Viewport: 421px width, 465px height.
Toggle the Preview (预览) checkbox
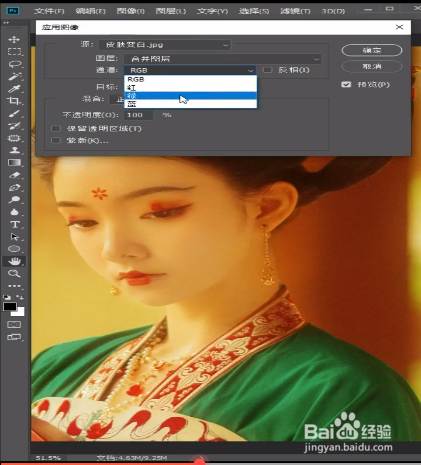346,84
